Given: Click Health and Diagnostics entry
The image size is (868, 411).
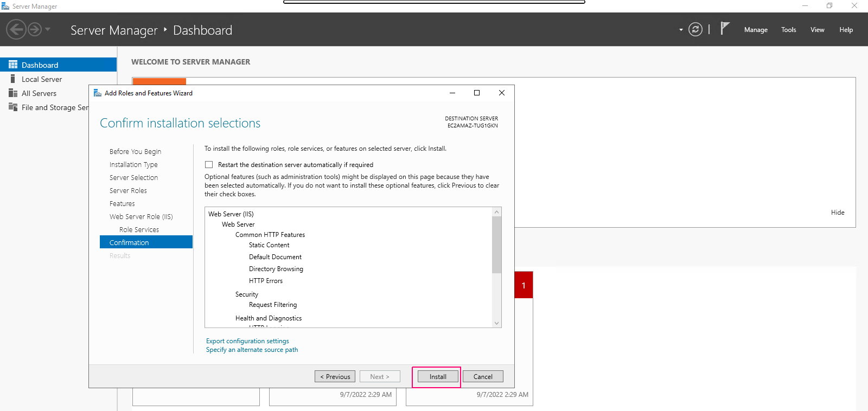Looking at the screenshot, I should [269, 318].
